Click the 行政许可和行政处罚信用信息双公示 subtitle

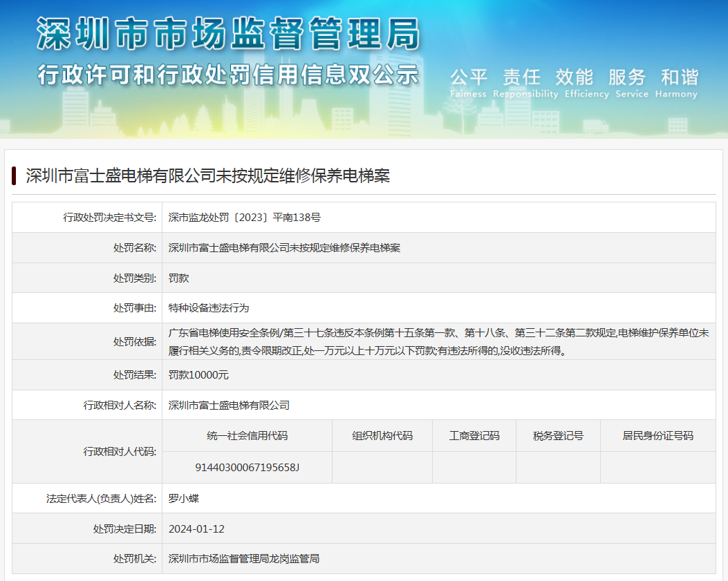tap(228, 73)
